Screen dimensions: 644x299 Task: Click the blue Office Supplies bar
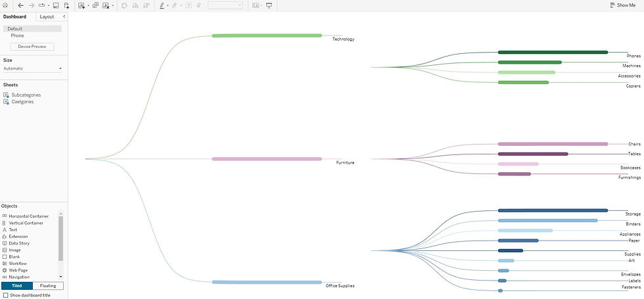pyautogui.click(x=267, y=282)
